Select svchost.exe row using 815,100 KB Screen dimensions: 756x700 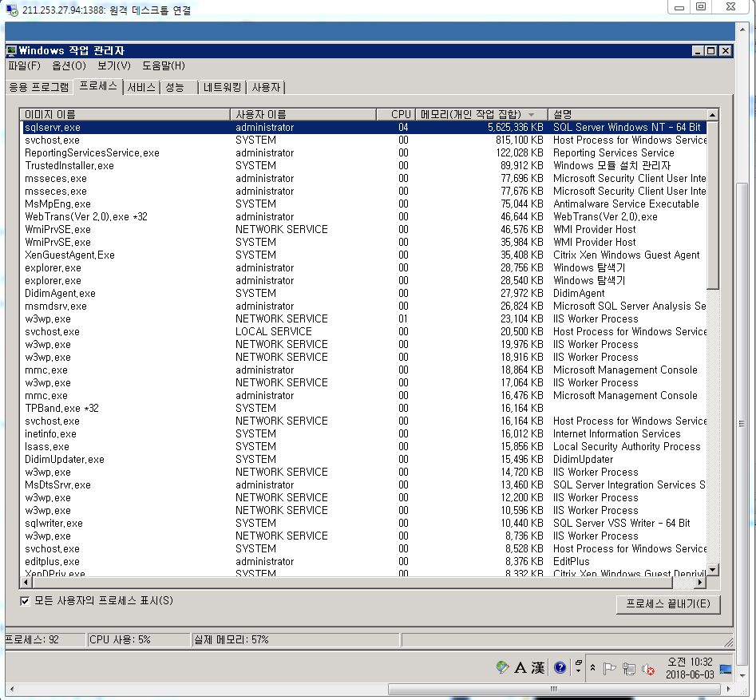tap(365, 140)
